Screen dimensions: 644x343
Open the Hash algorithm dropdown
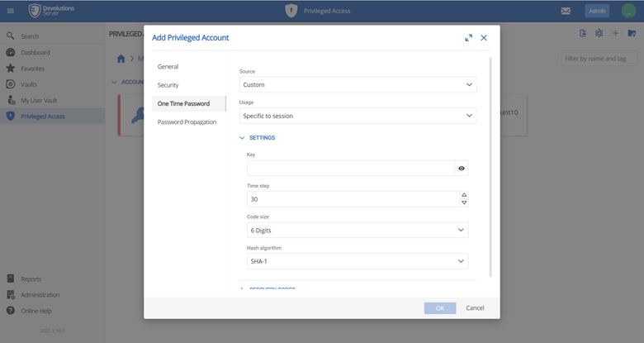tap(358, 261)
